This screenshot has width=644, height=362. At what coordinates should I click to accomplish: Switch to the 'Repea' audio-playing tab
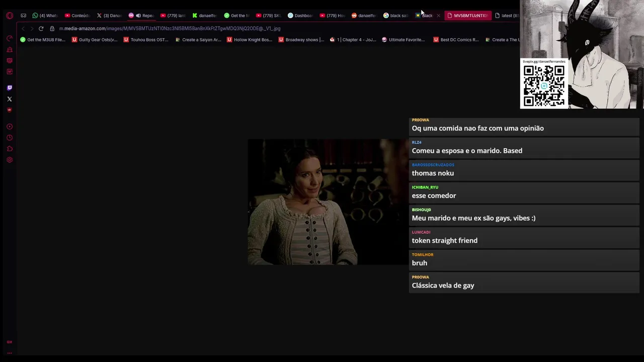point(141,16)
